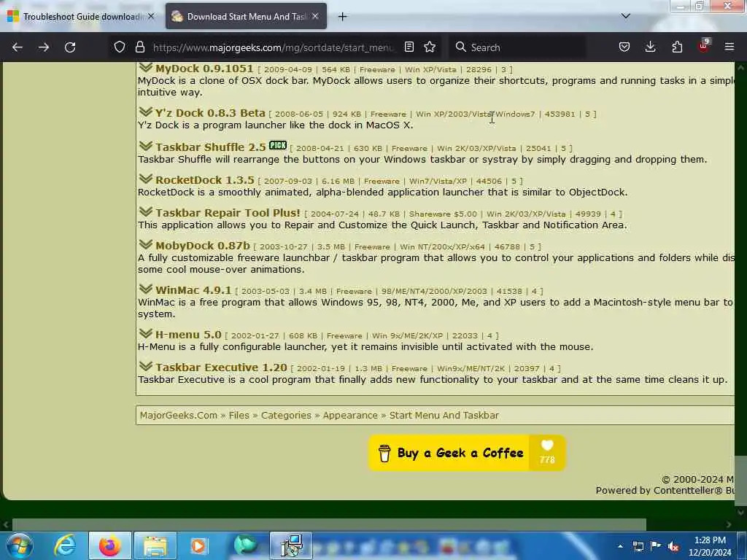This screenshot has width=747, height=560.
Task: Open the network tray icon
Action: [638, 546]
